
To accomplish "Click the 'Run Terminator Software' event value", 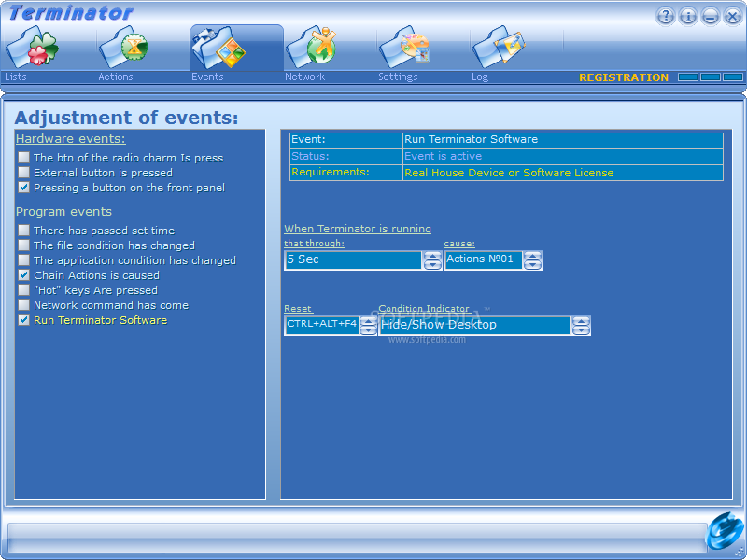I will click(471, 139).
